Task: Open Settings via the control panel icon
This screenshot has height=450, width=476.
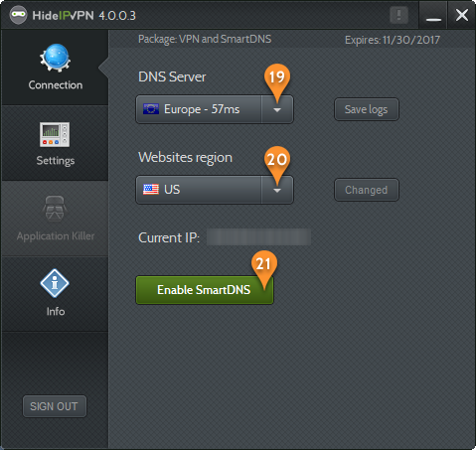Action: (x=55, y=134)
